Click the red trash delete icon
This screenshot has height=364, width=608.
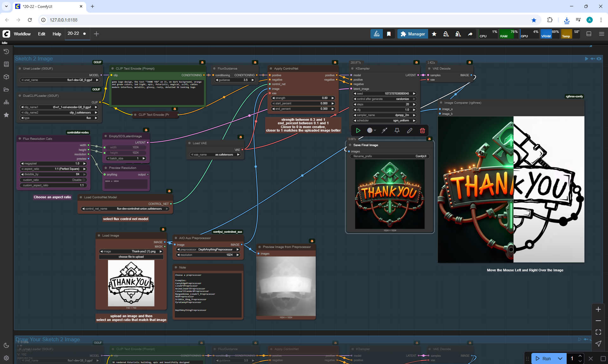coord(422,131)
